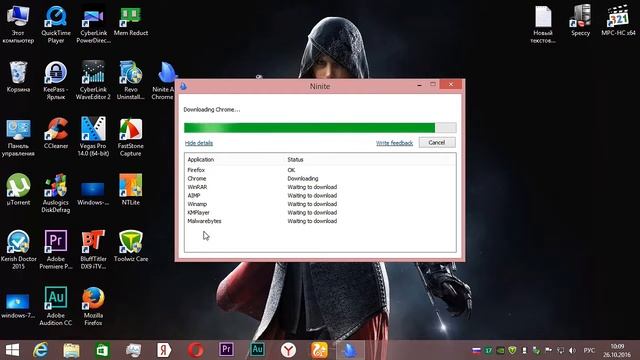Image resolution: width=640 pixels, height=360 pixels.
Task: Open the Write feedback link
Action: tap(394, 143)
